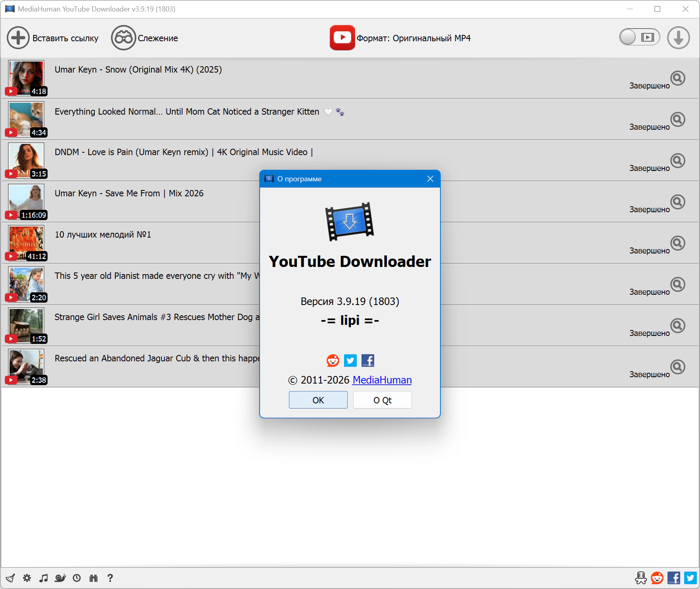This screenshot has width=700, height=589.
Task: Click Вставить ссылку to paste a link
Action: click(x=53, y=38)
